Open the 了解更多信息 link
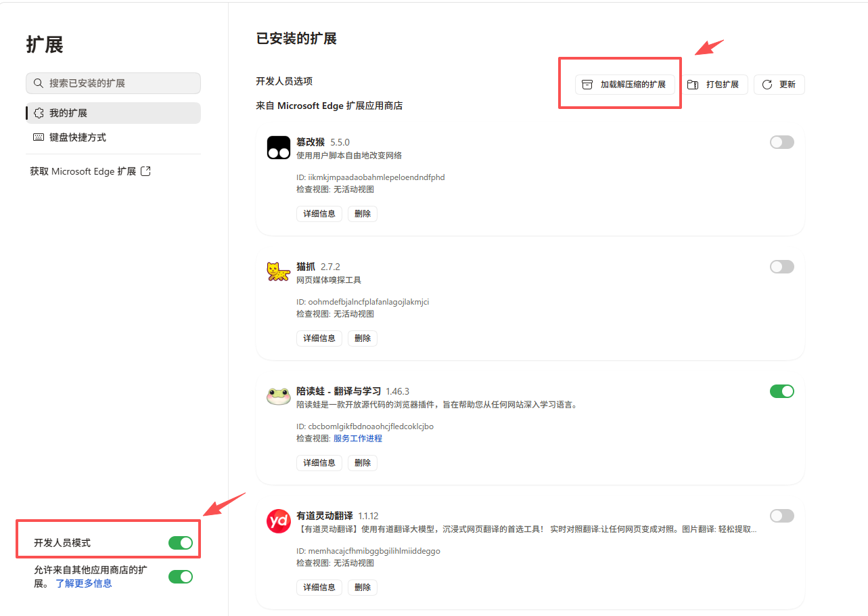Image resolution: width=868 pixels, height=616 pixels. point(84,584)
